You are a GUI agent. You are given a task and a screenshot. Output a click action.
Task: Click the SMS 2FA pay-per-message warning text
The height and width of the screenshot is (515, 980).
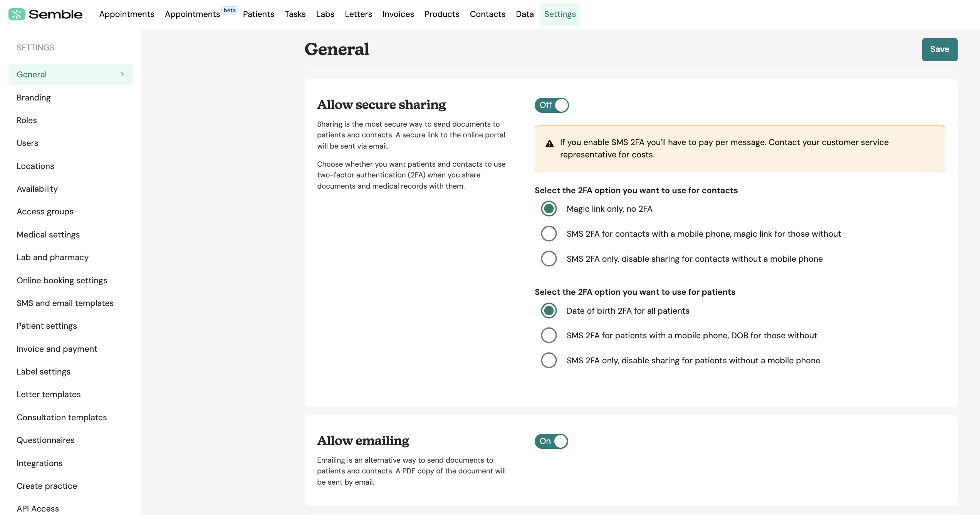pyautogui.click(x=724, y=148)
